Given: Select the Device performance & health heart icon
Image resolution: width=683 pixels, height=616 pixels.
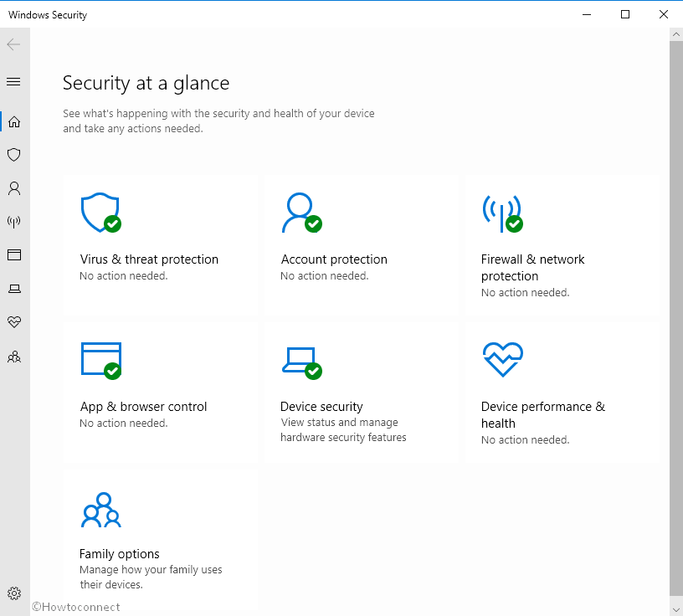Looking at the screenshot, I should click(13, 322).
